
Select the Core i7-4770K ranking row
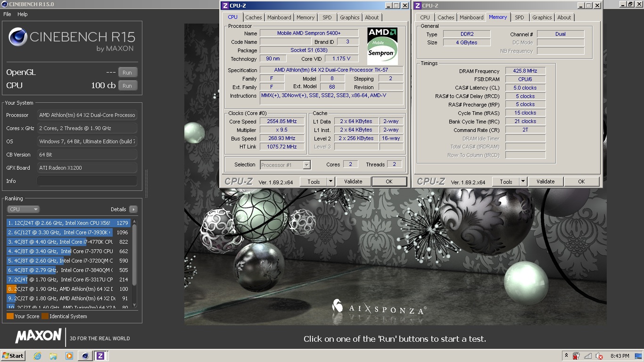coord(68,242)
